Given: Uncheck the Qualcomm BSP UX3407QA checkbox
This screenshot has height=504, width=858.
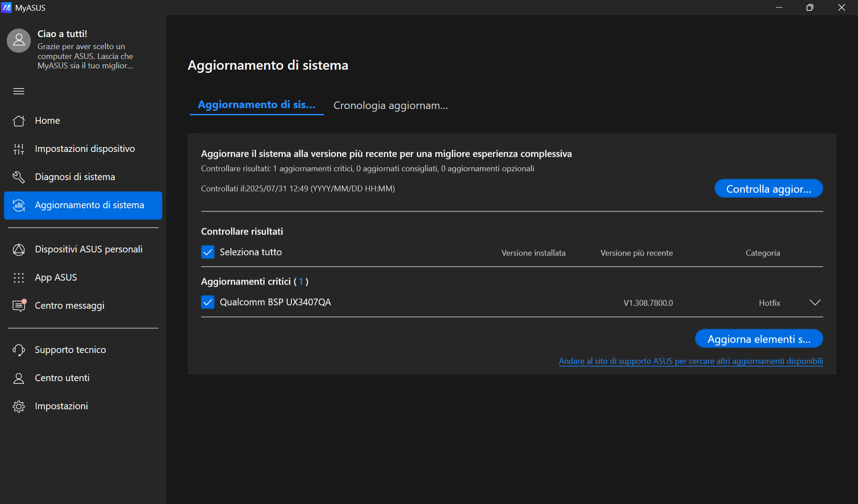Looking at the screenshot, I should tap(208, 302).
